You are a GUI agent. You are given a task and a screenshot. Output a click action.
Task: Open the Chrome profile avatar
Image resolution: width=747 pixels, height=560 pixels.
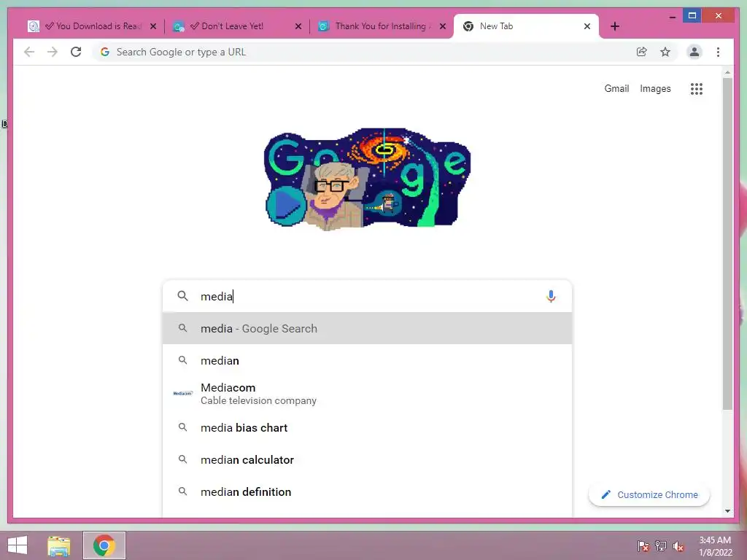[694, 52]
